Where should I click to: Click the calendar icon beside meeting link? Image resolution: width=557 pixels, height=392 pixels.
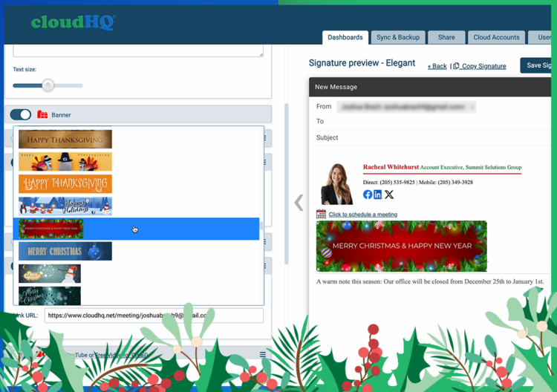pyautogui.click(x=321, y=214)
